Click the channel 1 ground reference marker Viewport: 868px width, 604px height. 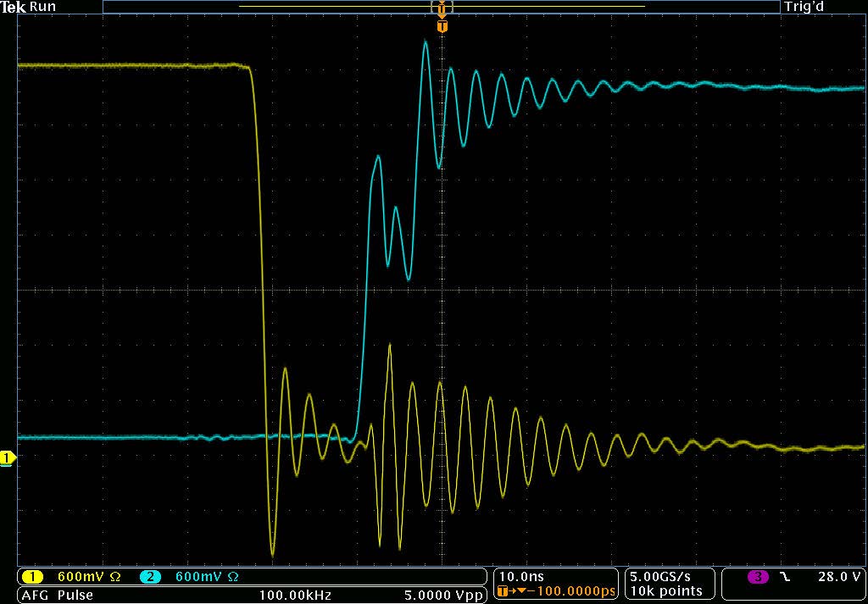point(7,458)
